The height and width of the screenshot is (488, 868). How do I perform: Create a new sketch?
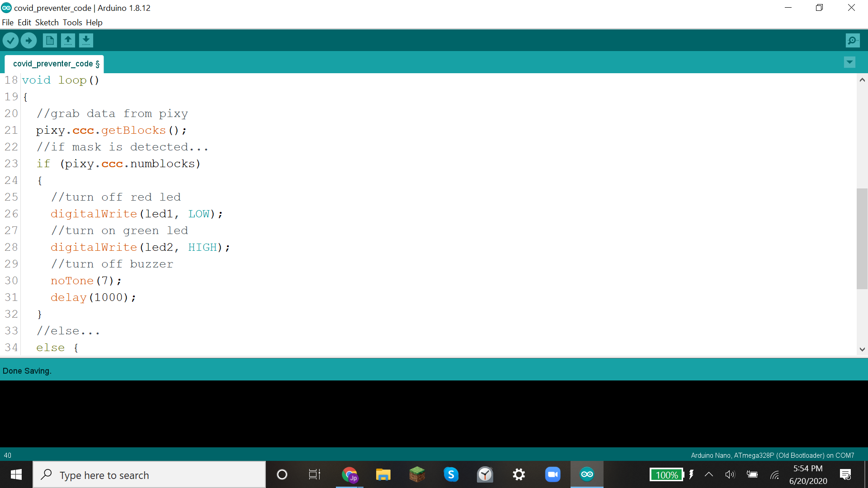pyautogui.click(x=50, y=40)
